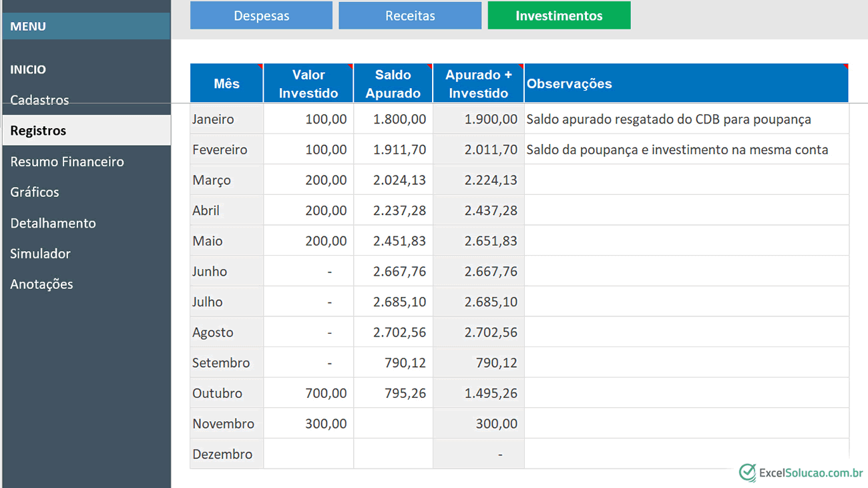The height and width of the screenshot is (488, 868).
Task: Click the ExcelSolucao checkmark logo icon
Action: coord(747,473)
